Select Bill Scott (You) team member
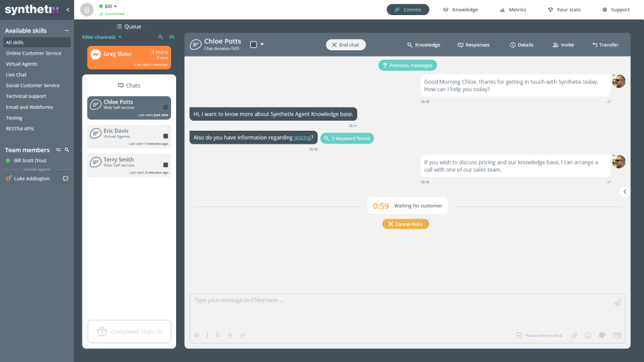The width and height of the screenshot is (644, 362). click(x=30, y=160)
